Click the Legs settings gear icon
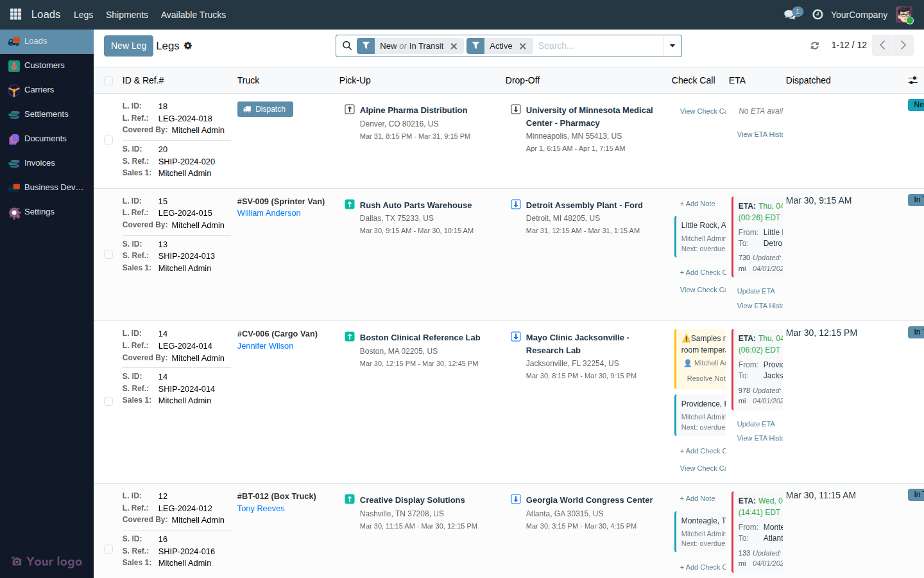924x578 pixels. point(188,46)
